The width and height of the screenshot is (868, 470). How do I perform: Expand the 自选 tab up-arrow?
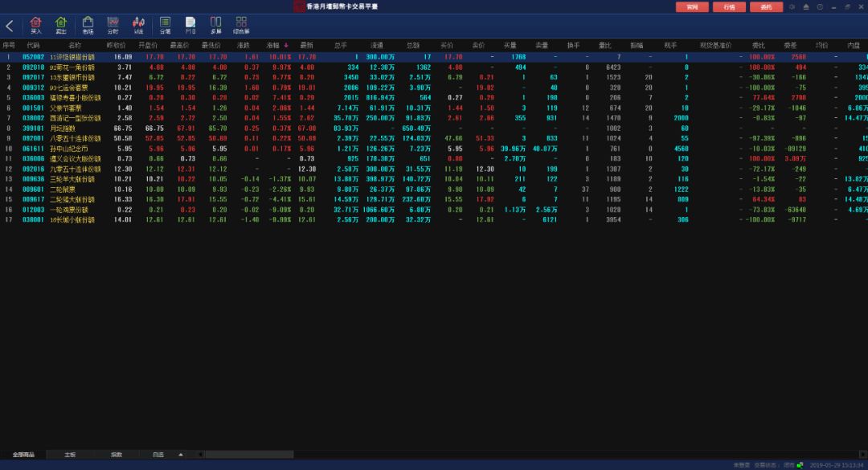(181, 455)
